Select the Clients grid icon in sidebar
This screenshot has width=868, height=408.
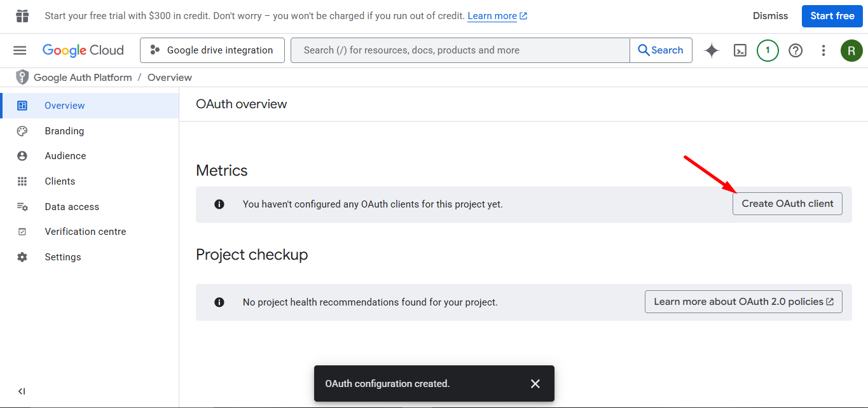pos(22,181)
